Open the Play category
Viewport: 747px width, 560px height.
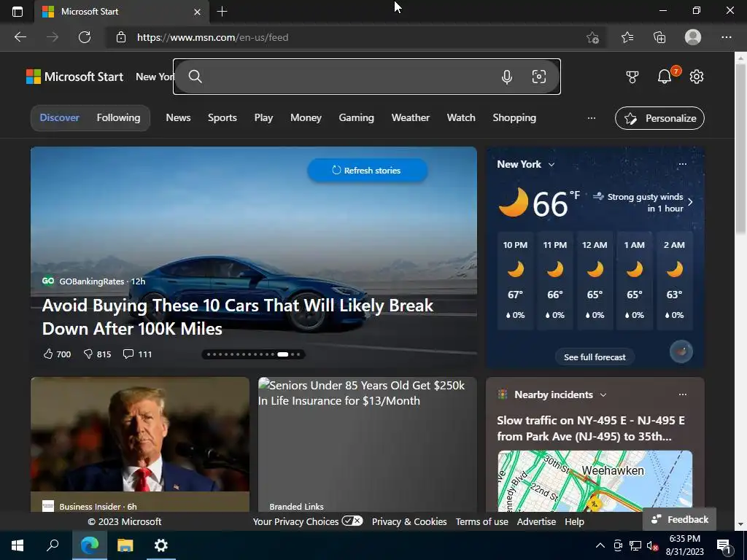pos(263,117)
